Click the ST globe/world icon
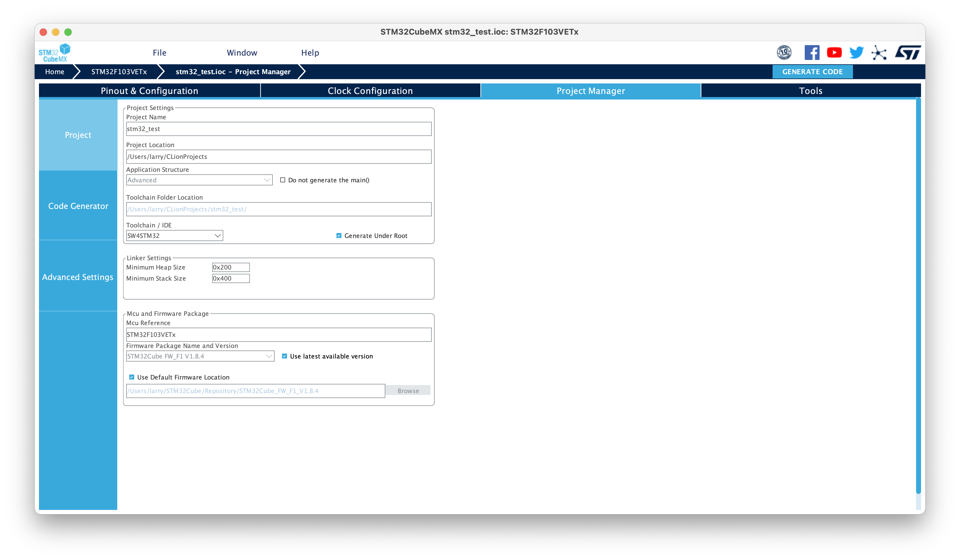The height and width of the screenshot is (560, 960). pos(784,52)
